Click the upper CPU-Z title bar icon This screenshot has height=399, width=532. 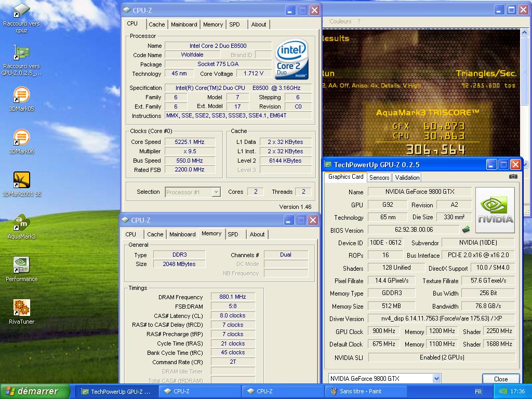(x=127, y=10)
